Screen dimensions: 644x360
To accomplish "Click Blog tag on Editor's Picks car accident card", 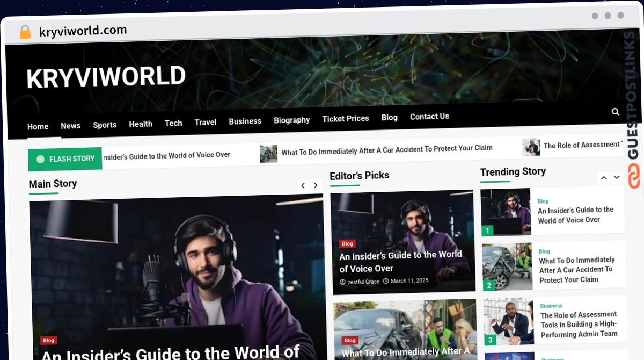I will tap(350, 340).
